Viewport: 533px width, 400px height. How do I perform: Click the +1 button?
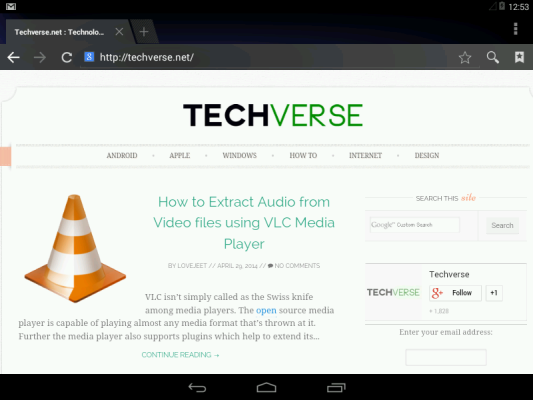(x=494, y=293)
